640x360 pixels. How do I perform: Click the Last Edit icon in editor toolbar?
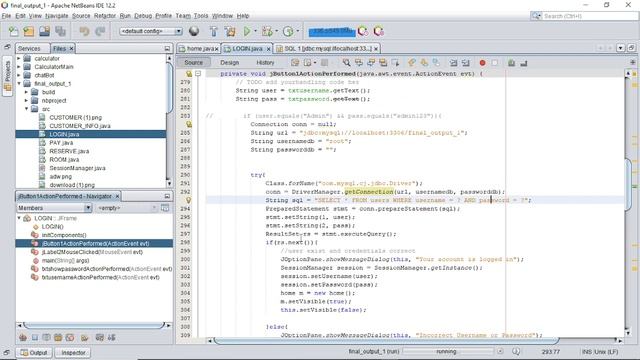point(295,63)
